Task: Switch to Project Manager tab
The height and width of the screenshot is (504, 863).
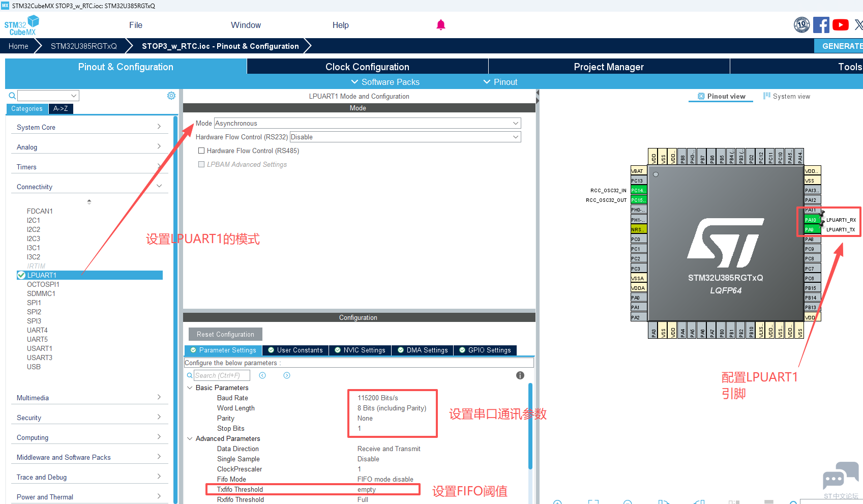Action: [609, 67]
